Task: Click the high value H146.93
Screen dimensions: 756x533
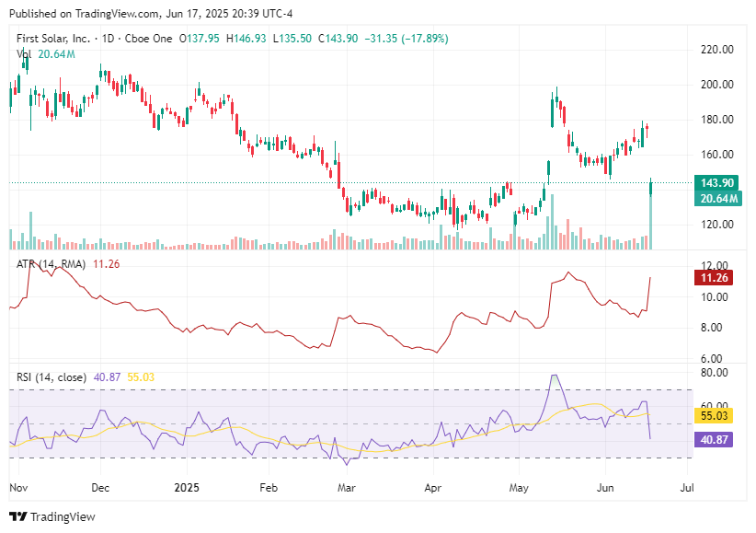Action: pos(246,39)
